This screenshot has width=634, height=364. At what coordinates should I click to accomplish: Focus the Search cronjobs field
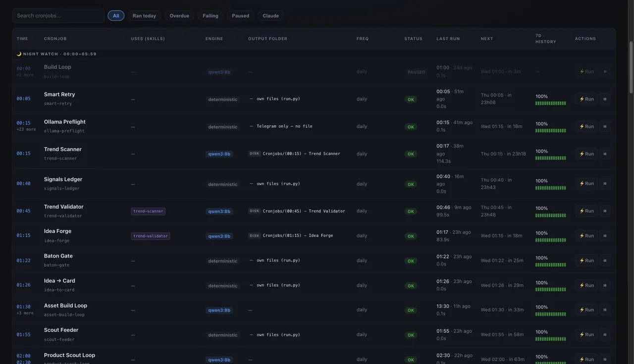(x=58, y=16)
